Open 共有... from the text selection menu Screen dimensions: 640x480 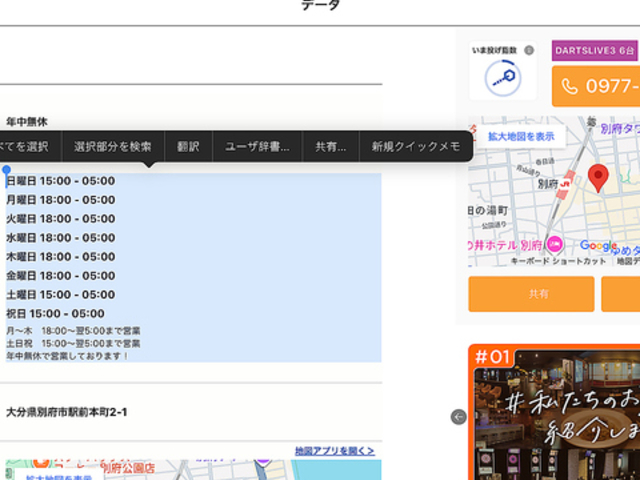[330, 146]
